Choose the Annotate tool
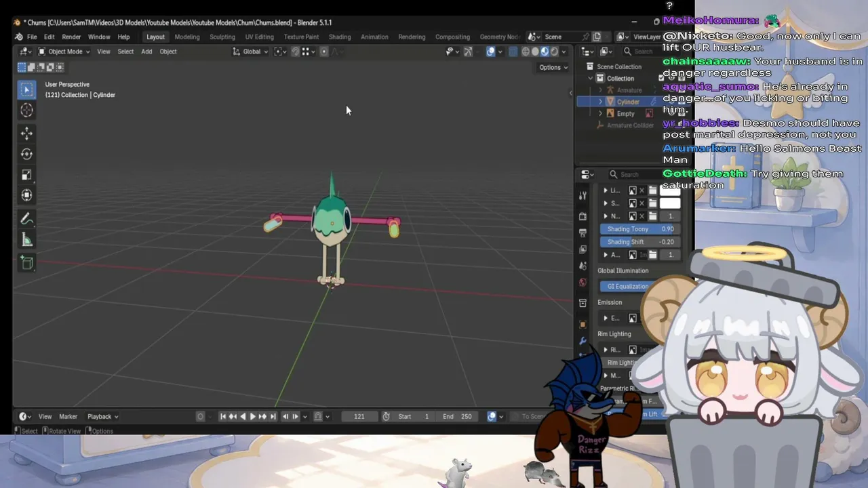 tap(27, 218)
